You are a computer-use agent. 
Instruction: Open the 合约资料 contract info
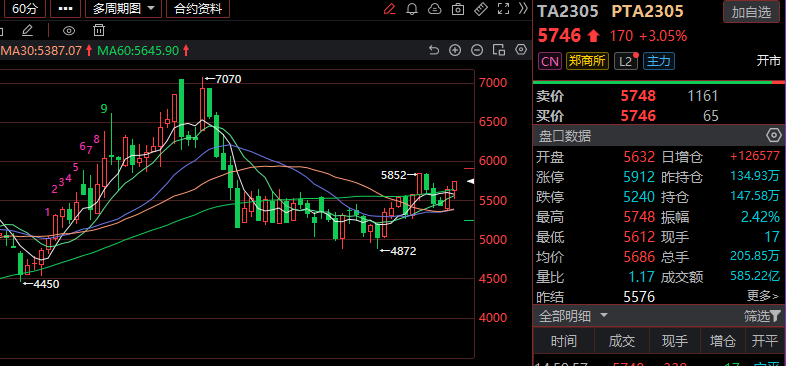[198, 9]
